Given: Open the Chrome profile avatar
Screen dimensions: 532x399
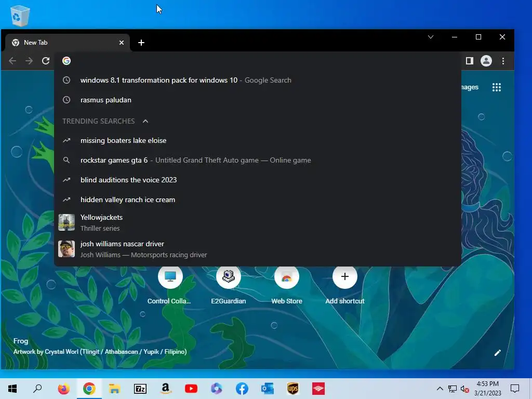Looking at the screenshot, I should (486, 61).
